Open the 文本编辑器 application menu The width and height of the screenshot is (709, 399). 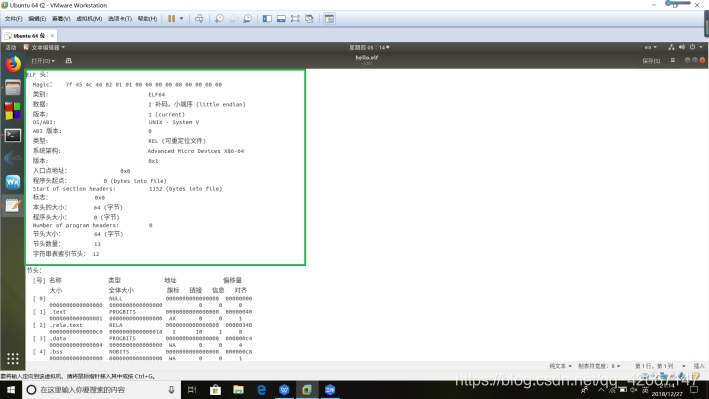44,47
